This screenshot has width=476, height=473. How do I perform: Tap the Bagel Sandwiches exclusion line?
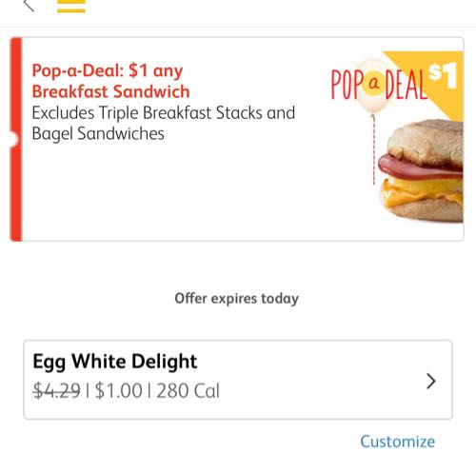[98, 133]
